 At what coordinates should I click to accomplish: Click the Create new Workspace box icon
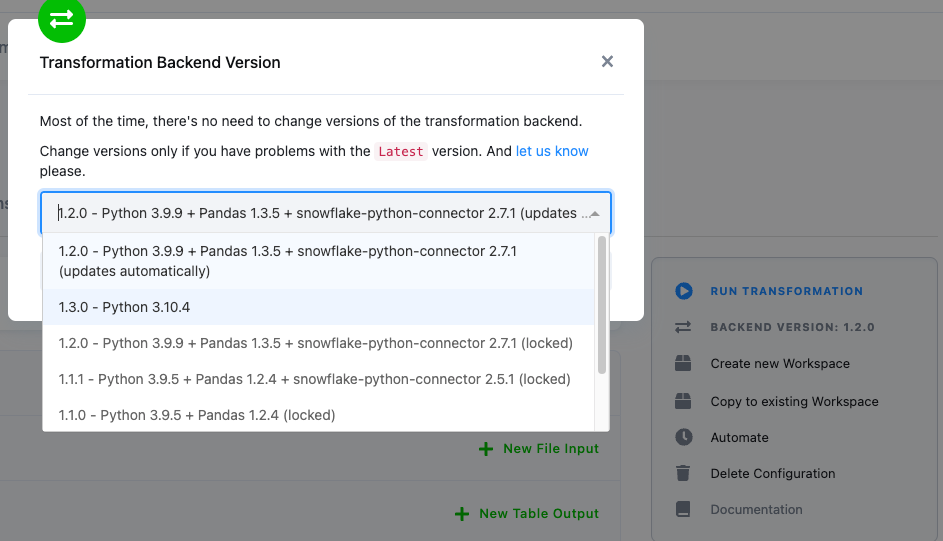pyautogui.click(x=684, y=364)
